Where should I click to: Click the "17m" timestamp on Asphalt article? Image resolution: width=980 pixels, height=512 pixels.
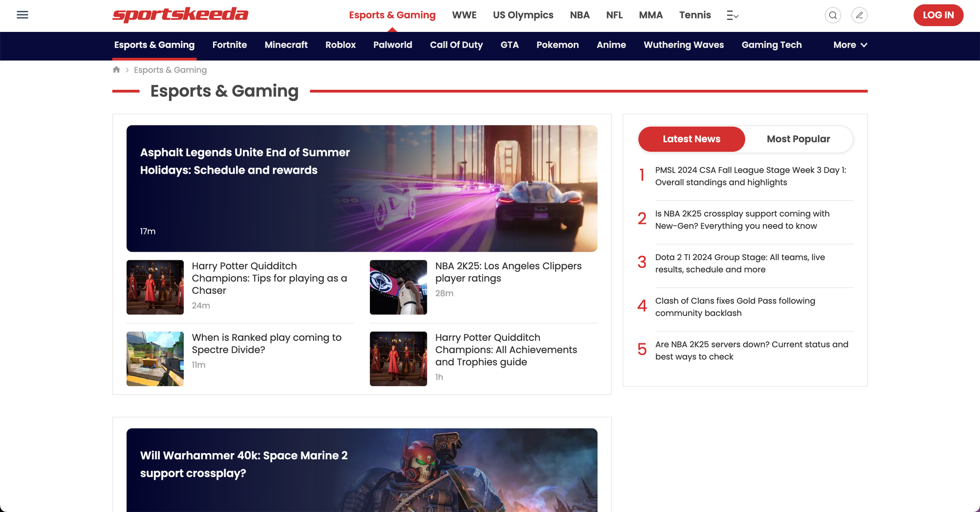pyautogui.click(x=147, y=231)
